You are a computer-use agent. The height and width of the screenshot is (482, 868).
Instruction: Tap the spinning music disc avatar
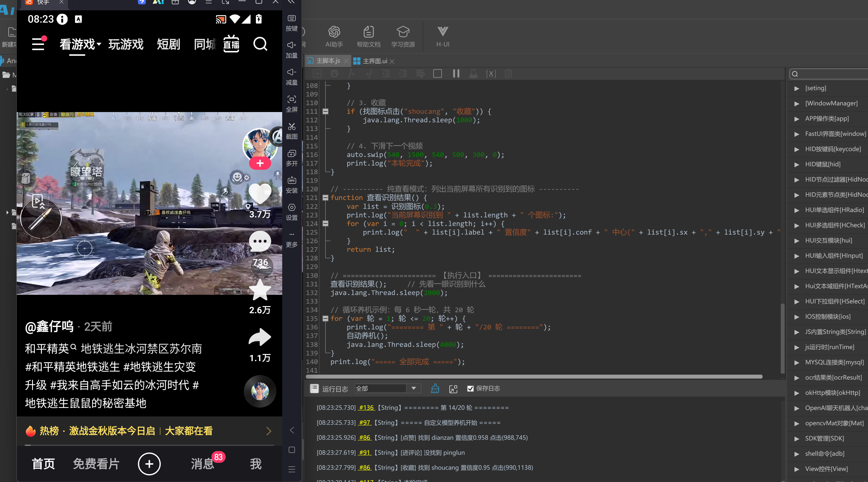pyautogui.click(x=260, y=391)
